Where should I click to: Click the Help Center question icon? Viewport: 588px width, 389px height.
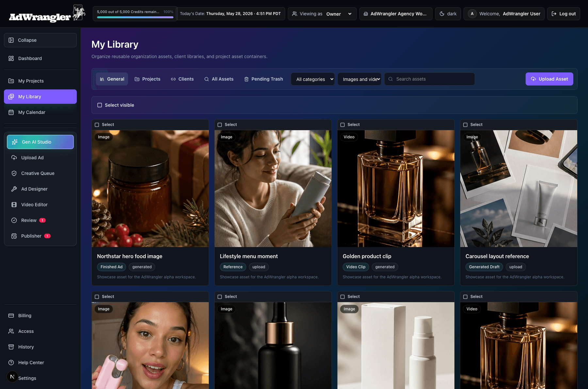coord(11,363)
